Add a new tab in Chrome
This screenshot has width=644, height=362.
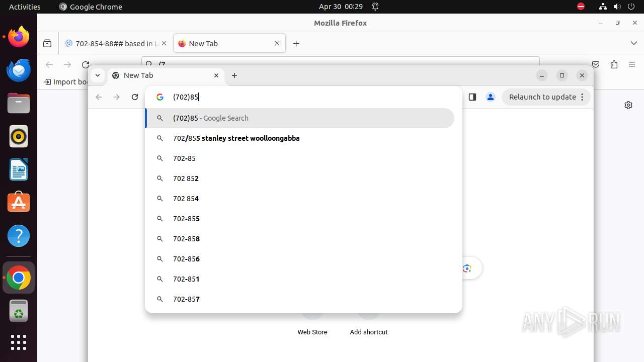point(234,75)
